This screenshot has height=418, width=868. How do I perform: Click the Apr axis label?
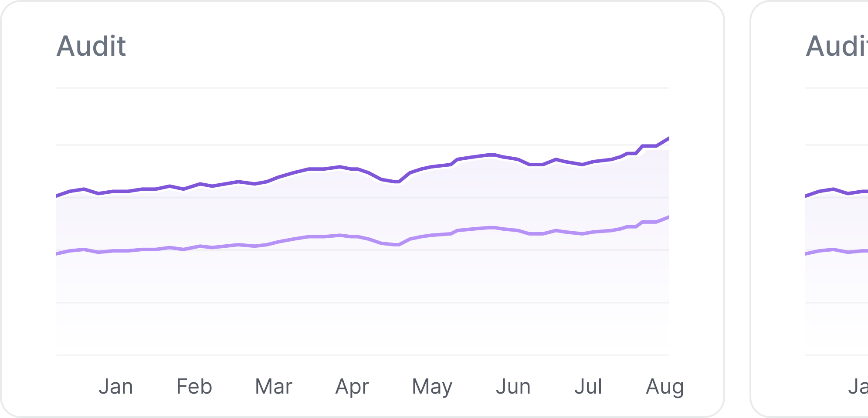tap(352, 387)
